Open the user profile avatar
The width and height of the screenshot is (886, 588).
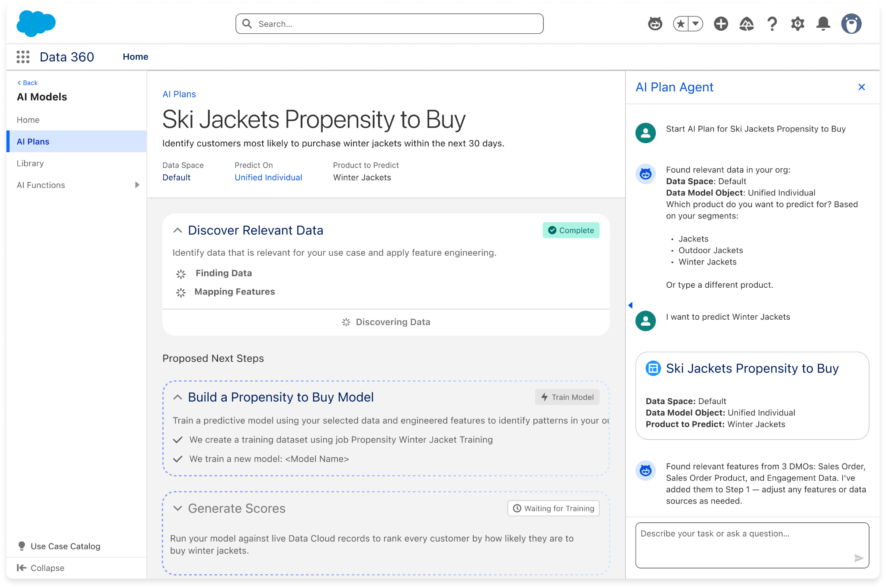851,24
